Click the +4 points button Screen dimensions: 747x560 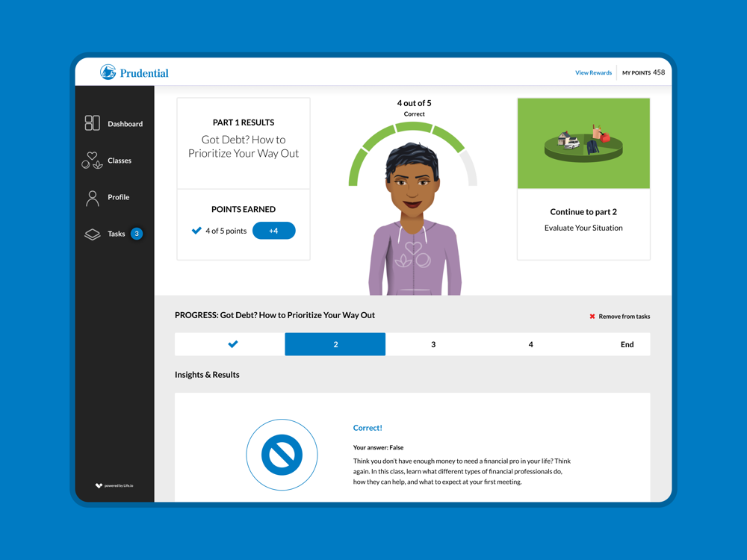click(x=273, y=231)
